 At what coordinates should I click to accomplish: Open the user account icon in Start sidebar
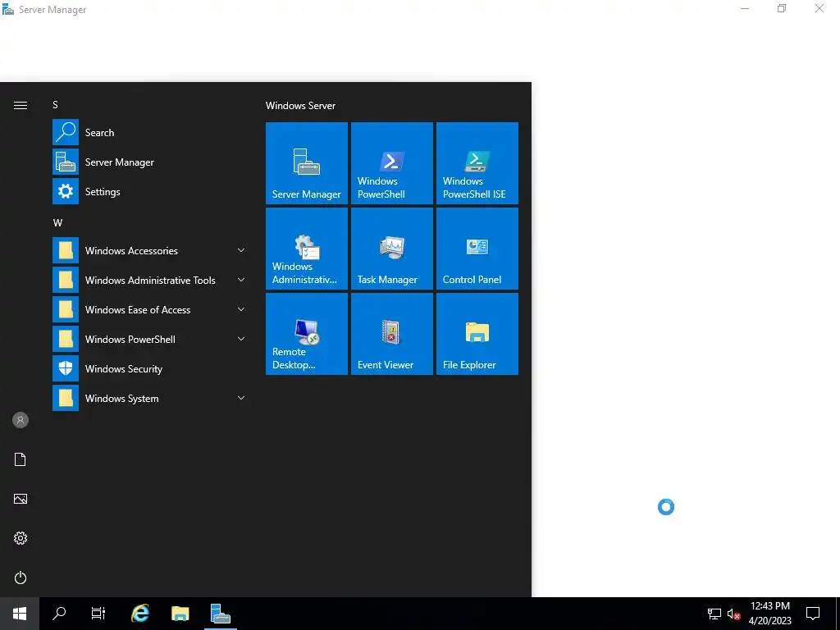pos(21,420)
